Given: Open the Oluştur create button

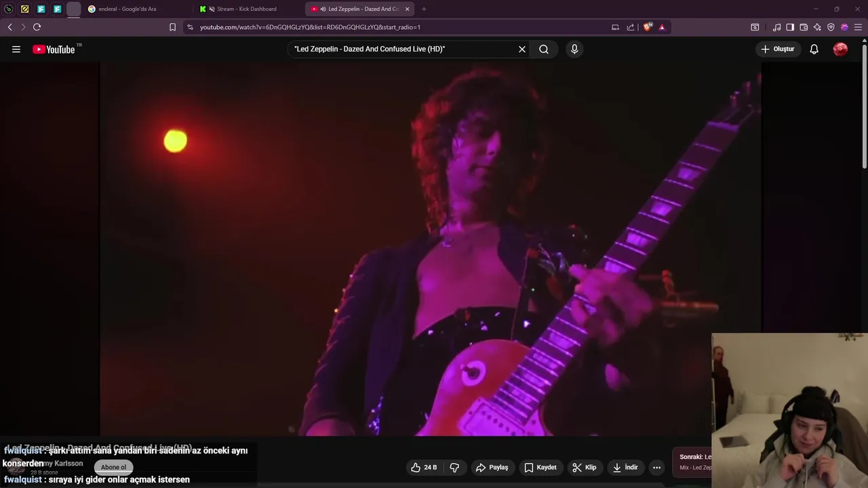Looking at the screenshot, I should [x=778, y=49].
